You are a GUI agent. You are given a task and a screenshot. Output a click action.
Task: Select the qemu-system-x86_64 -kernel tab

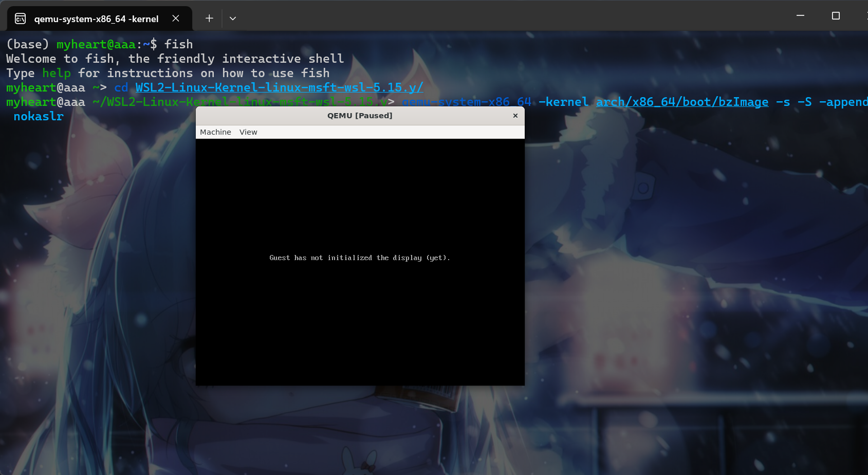click(x=96, y=19)
